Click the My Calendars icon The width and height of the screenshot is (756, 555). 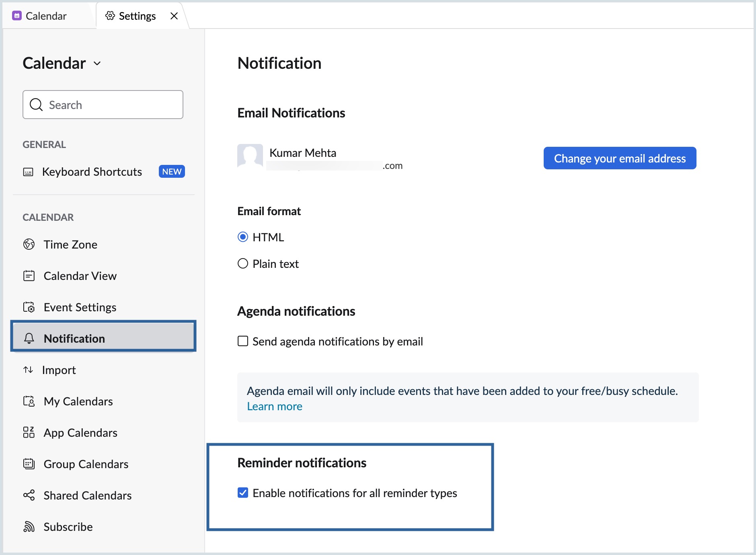pyautogui.click(x=29, y=401)
